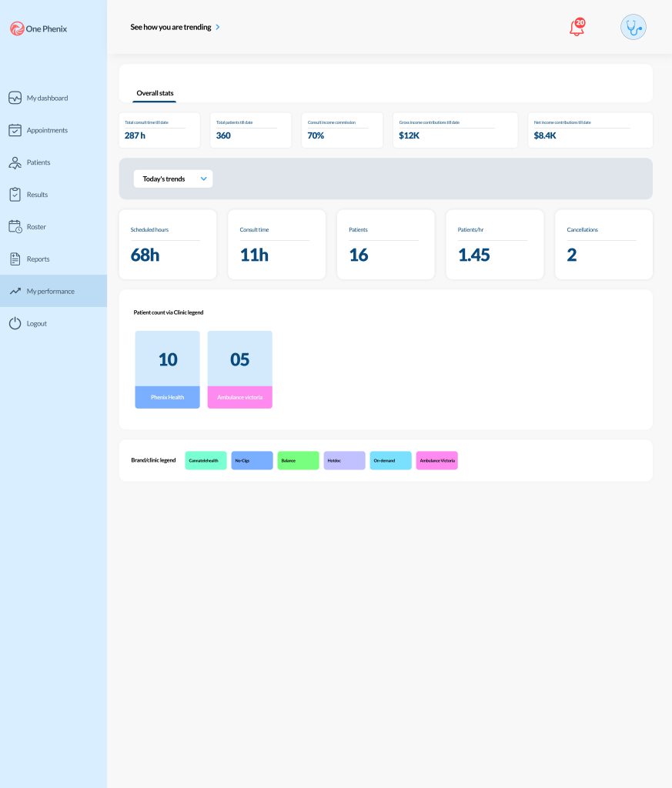The height and width of the screenshot is (788, 672).
Task: Select My performance menu item
Action: tap(51, 292)
